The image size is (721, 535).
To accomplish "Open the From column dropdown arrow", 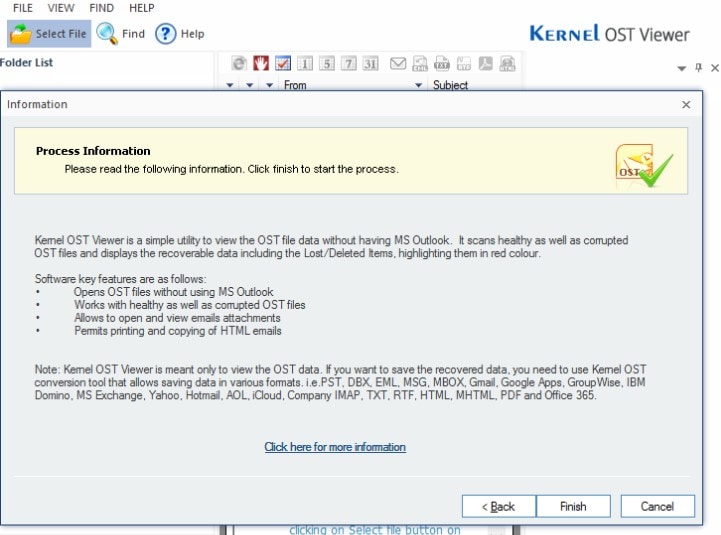I will point(418,85).
